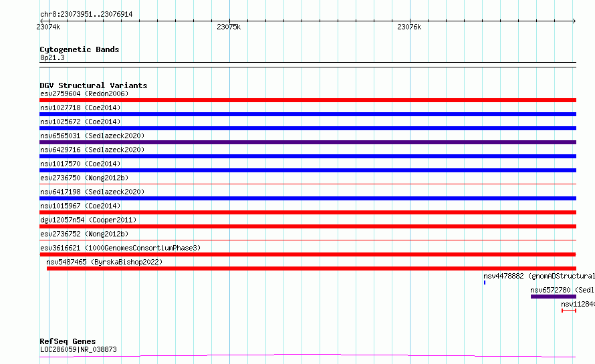Click the small blue nsv4478882 variant marker

point(485,283)
